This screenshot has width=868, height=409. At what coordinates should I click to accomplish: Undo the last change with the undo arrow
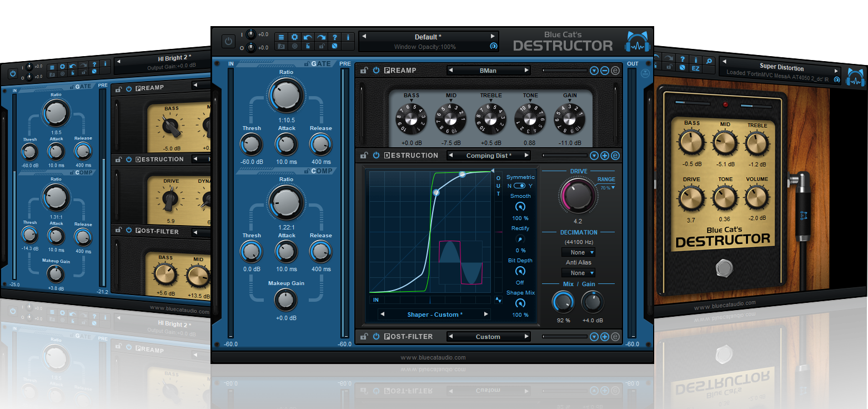click(x=308, y=37)
